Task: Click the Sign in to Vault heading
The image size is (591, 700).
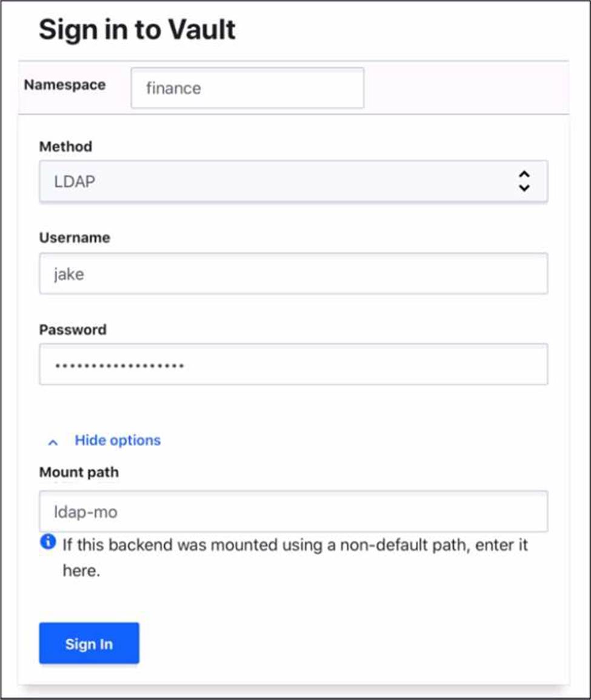Action: point(137,30)
